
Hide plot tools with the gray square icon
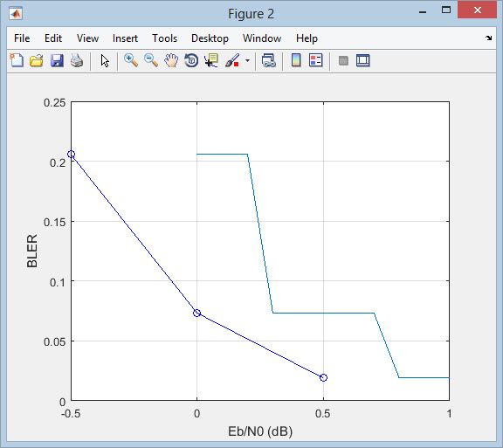tap(343, 60)
